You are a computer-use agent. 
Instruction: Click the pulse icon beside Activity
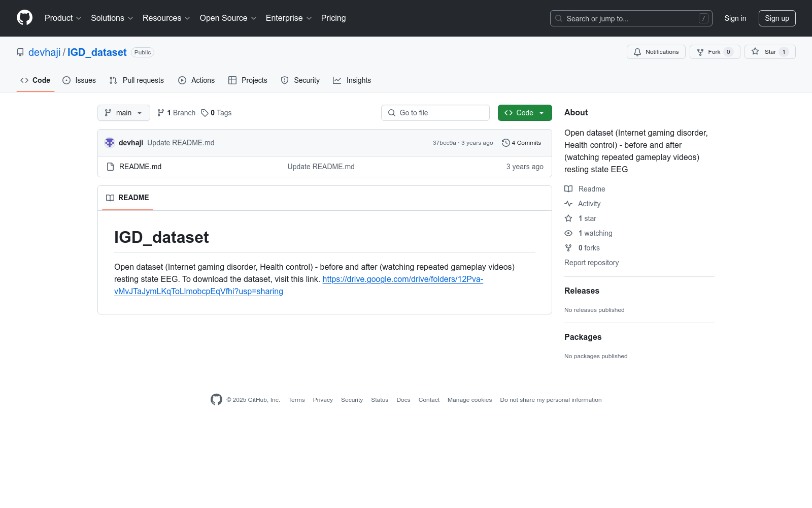[568, 204]
